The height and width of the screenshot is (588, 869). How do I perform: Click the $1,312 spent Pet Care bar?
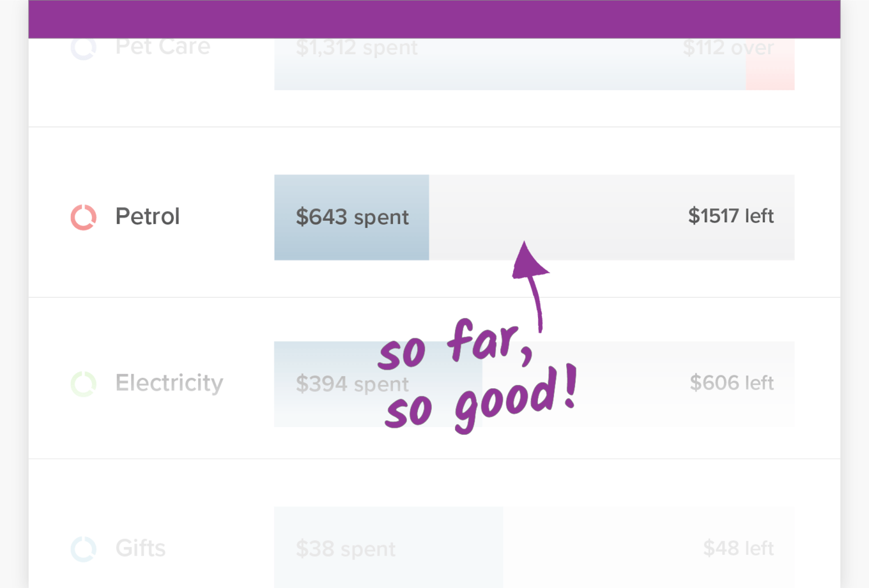pos(357,49)
